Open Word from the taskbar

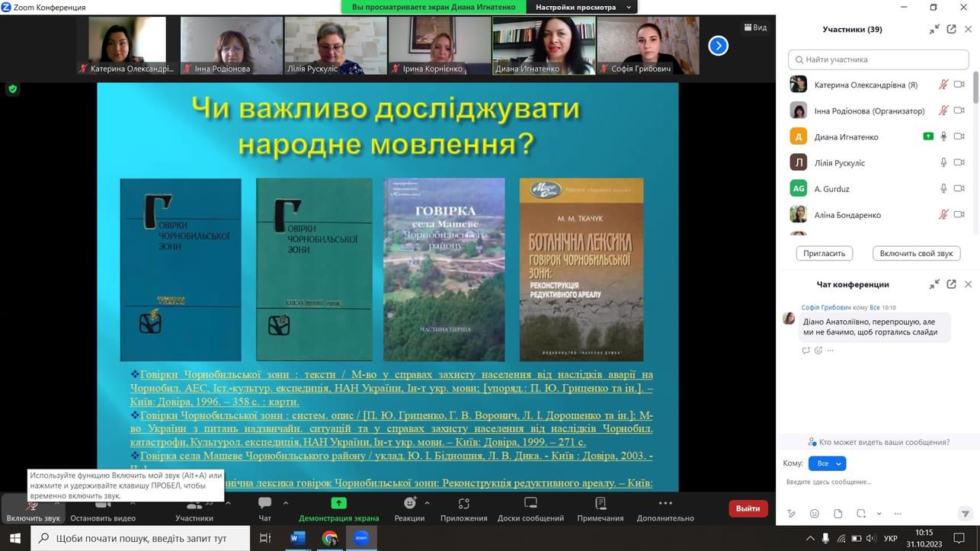coord(297,538)
